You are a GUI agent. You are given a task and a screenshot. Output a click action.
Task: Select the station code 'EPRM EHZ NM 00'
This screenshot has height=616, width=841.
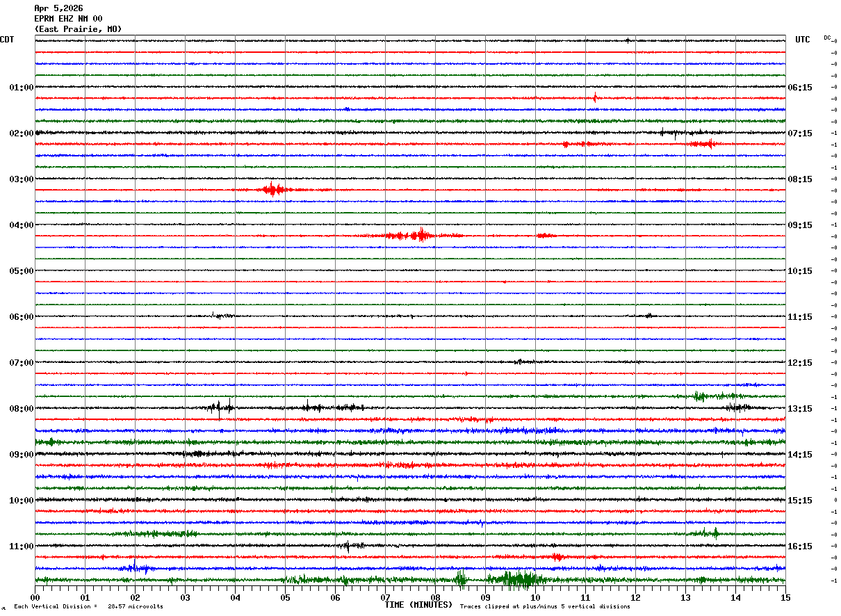click(x=68, y=19)
